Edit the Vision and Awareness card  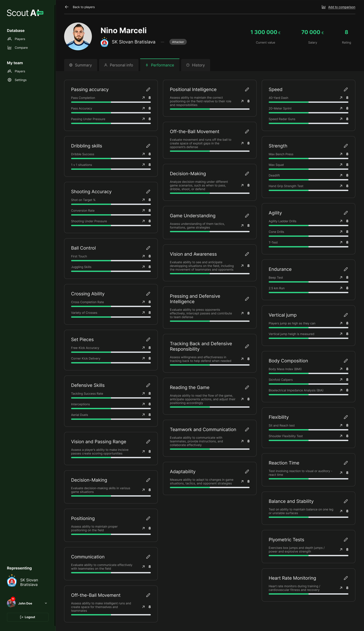pyautogui.click(x=247, y=254)
